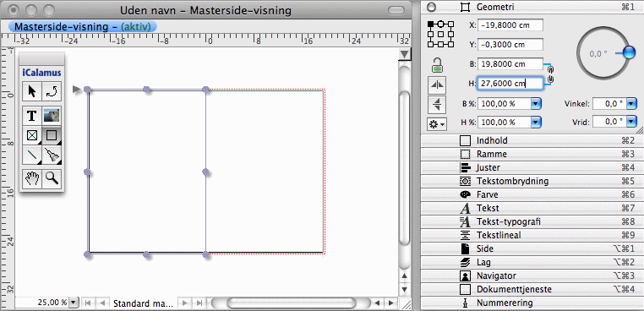The height and width of the screenshot is (311, 644).
Task: Select the arrow pointer tool
Action: click(31, 91)
